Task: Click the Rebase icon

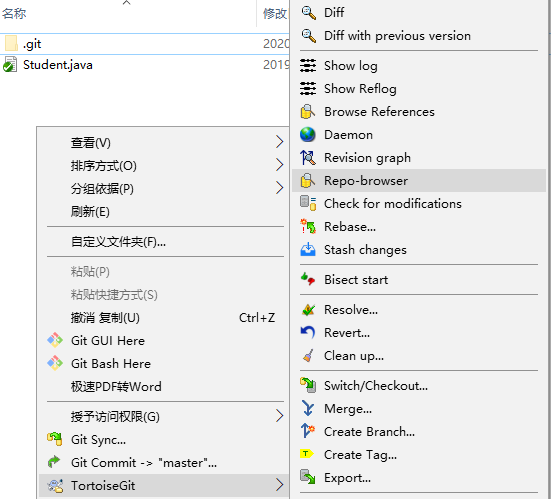Action: tap(308, 227)
